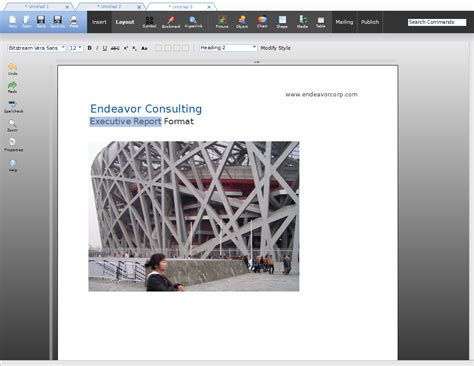Image resolution: width=474 pixels, height=366 pixels.
Task: Redo the last action
Action: pos(13,87)
